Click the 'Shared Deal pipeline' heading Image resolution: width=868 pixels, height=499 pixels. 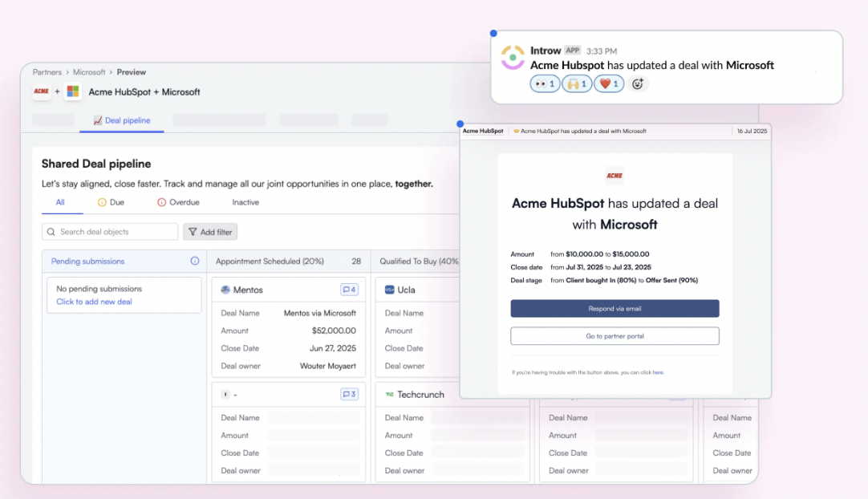[96, 164]
